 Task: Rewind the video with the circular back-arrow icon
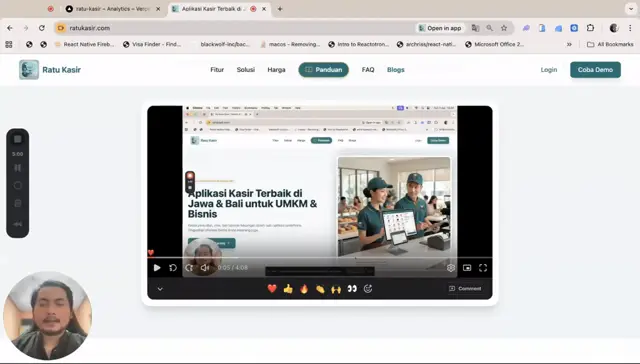(x=173, y=268)
